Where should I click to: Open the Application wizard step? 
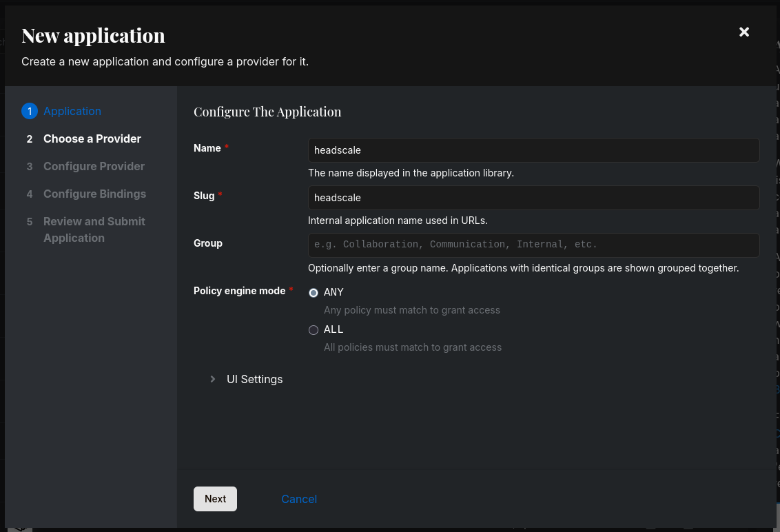72,111
